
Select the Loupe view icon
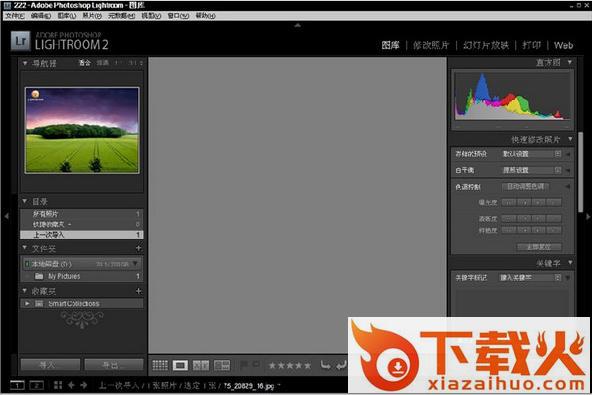click(180, 365)
